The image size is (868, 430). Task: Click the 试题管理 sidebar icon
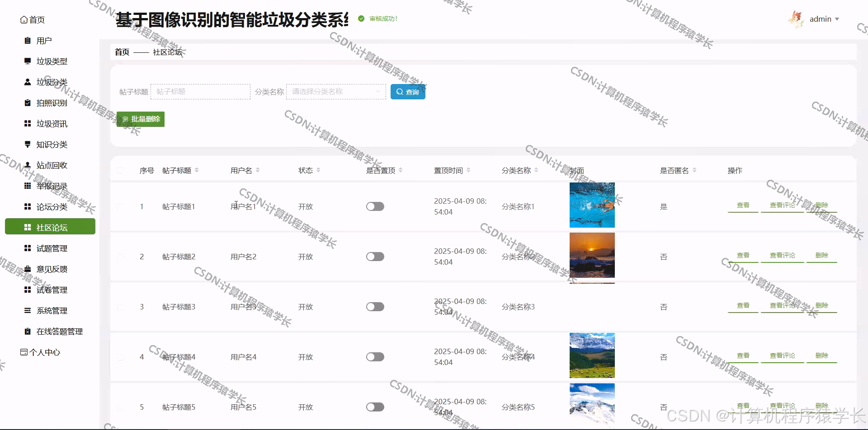(x=28, y=248)
